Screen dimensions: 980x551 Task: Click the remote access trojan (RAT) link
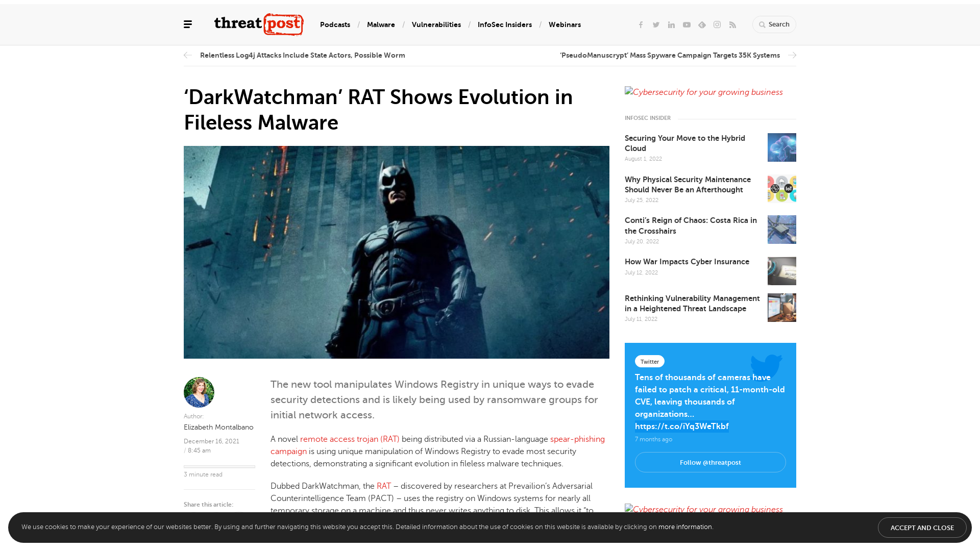(x=350, y=439)
